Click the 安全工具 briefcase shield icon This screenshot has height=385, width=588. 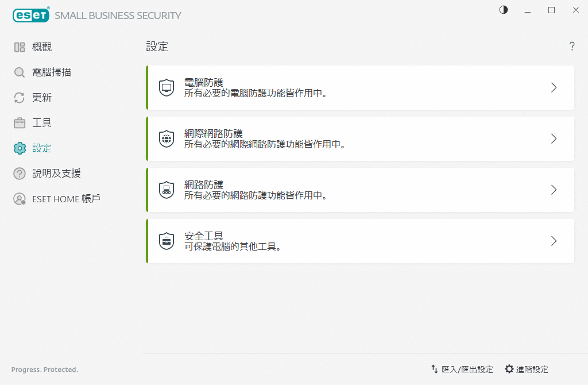(167, 241)
